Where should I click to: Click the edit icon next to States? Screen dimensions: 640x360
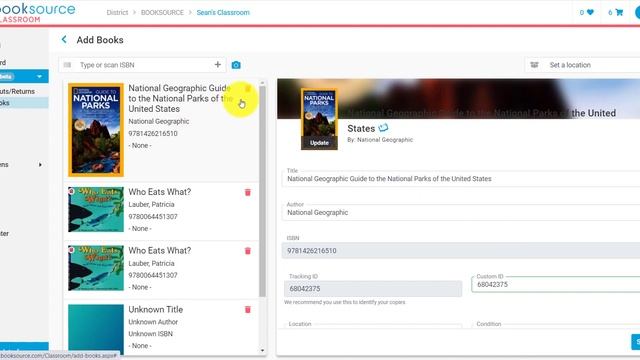[x=383, y=128]
